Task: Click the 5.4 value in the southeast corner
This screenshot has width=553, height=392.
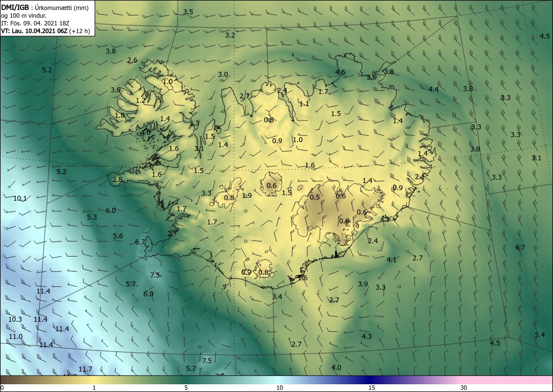Action: [x=540, y=335]
